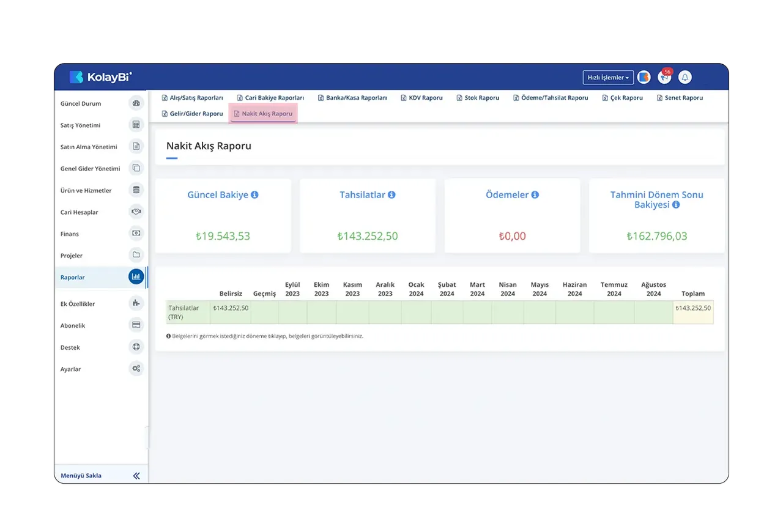This screenshot has height=532, width=783.
Task: Click the Satın Alma Yönetimi document icon
Action: (x=136, y=147)
